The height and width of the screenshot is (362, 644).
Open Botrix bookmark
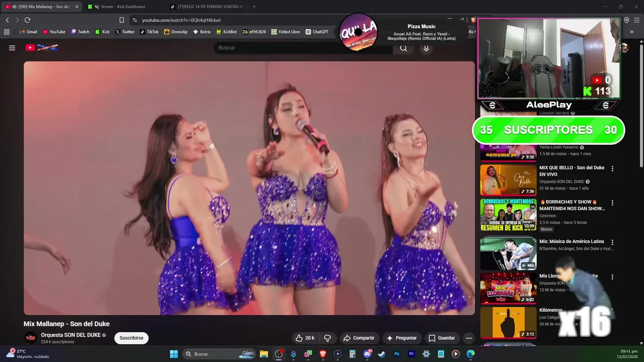(202, 32)
